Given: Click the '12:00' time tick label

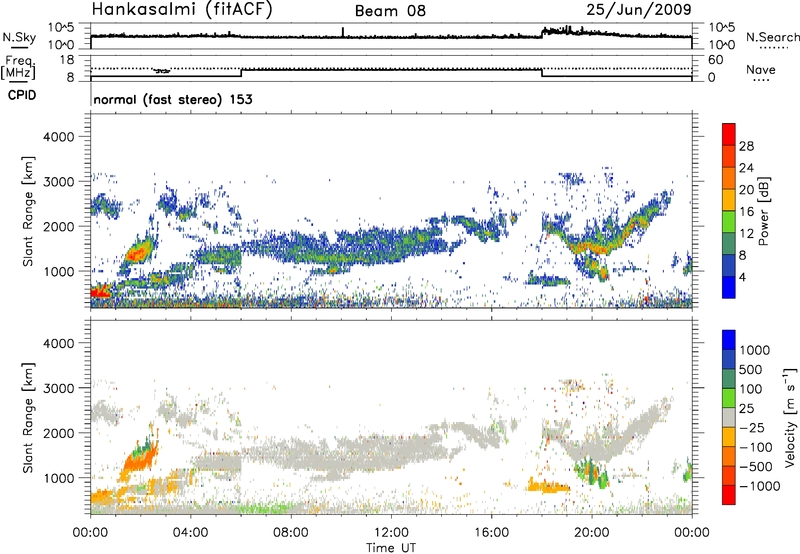Looking at the screenshot, I should (x=391, y=533).
